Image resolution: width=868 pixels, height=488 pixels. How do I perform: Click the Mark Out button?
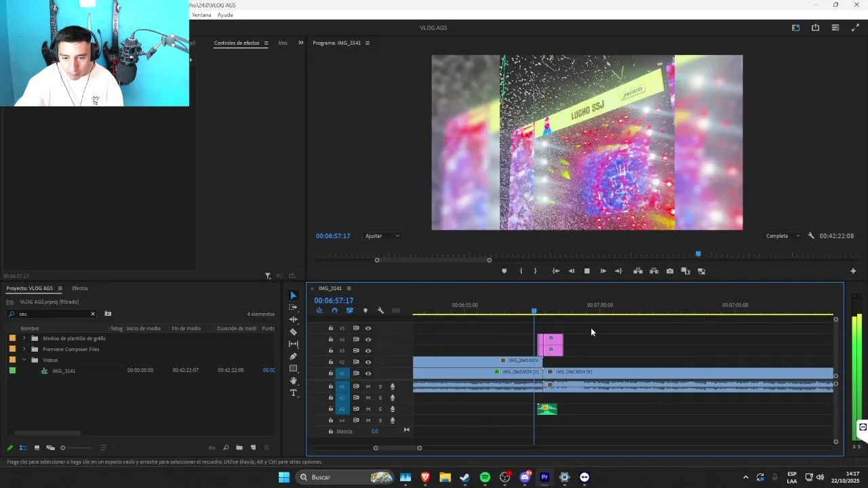pos(535,271)
